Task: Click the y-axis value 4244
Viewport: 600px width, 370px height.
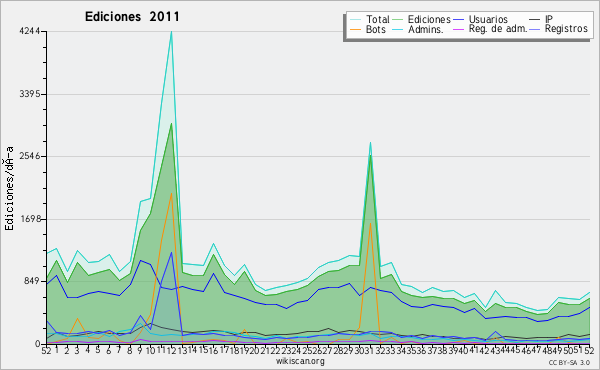Action: (x=30, y=31)
